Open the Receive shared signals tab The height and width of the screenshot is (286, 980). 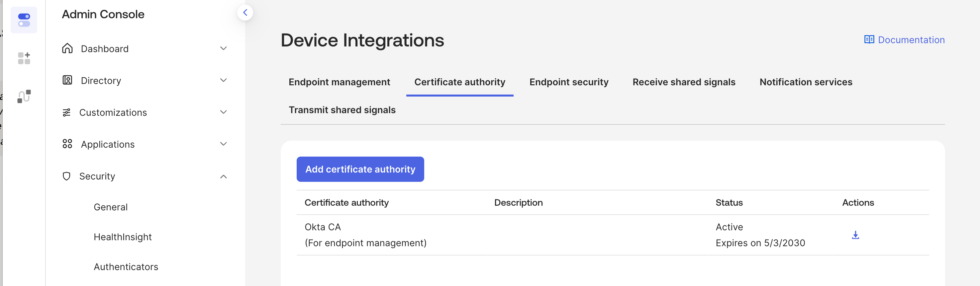coord(684,82)
